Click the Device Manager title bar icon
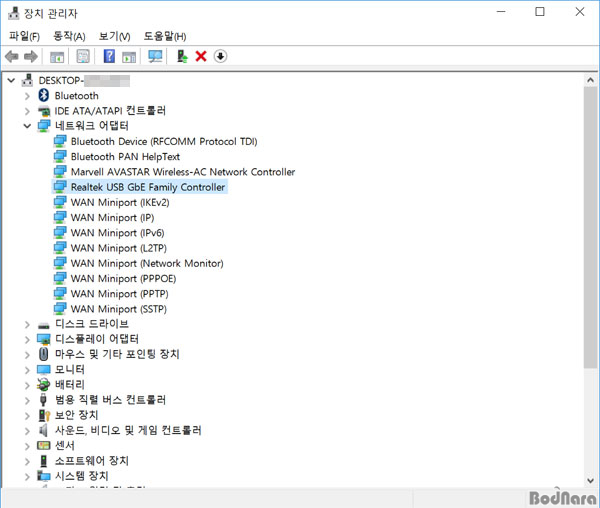 pos(14,13)
